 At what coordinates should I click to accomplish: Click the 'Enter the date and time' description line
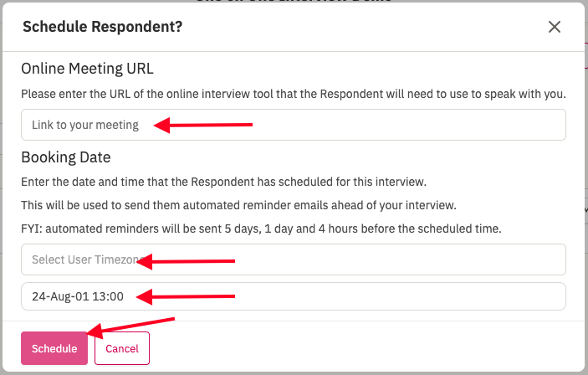pyautogui.click(x=223, y=182)
